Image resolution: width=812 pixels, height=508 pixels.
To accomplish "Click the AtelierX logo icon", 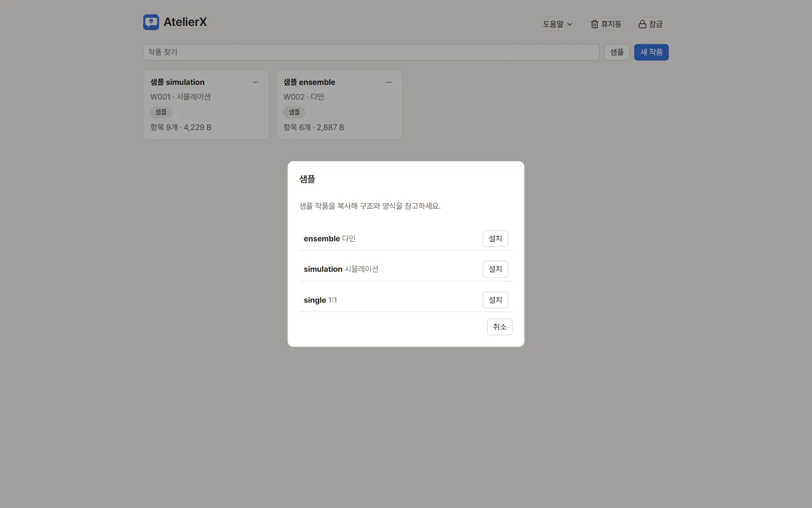I will 151,22.
